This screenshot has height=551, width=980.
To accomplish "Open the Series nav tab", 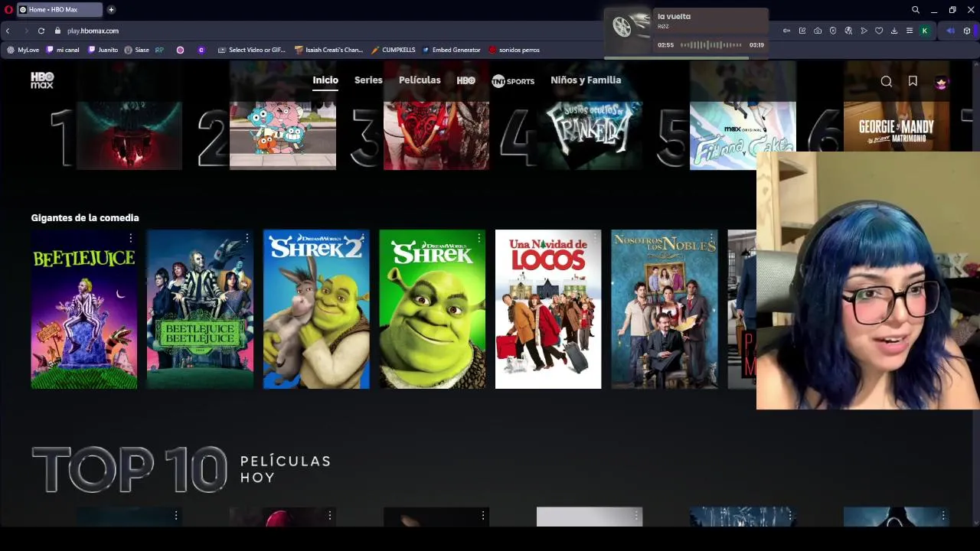I will [x=368, y=80].
